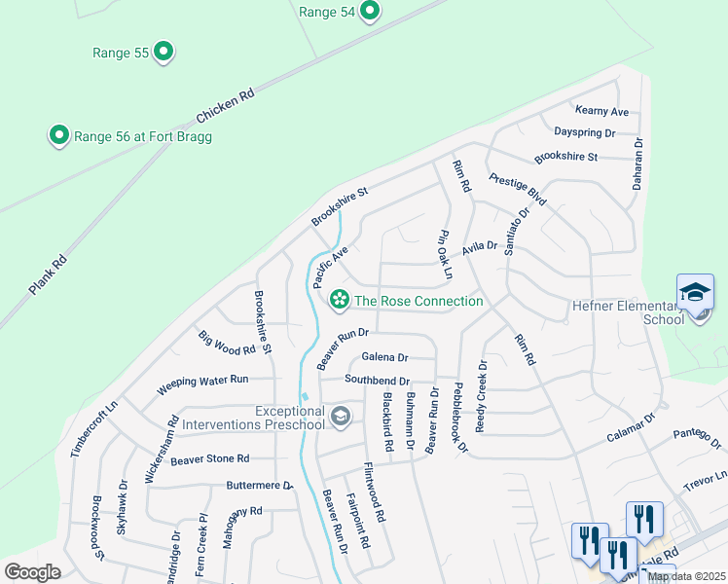The height and width of the screenshot is (584, 728).
Task: Click the Range 54 map pin
Action: (370, 11)
